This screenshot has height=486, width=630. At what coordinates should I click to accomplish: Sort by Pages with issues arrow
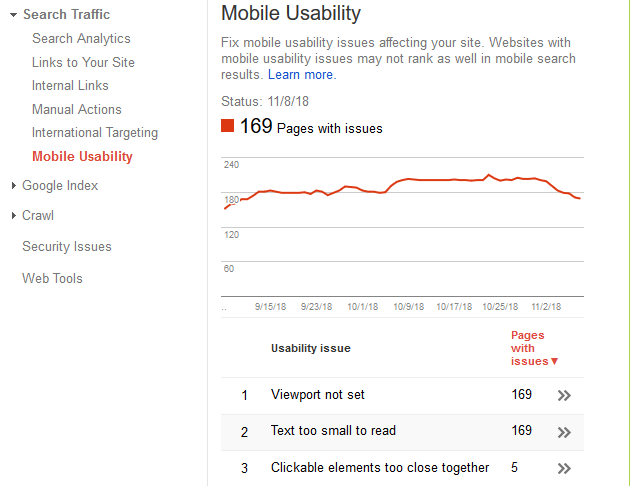(x=554, y=361)
